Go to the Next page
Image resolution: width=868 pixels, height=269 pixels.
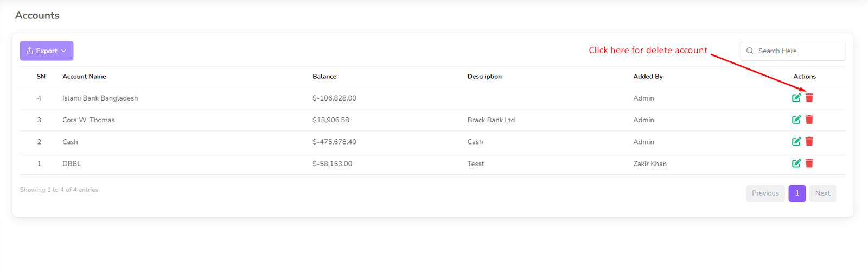tap(822, 193)
